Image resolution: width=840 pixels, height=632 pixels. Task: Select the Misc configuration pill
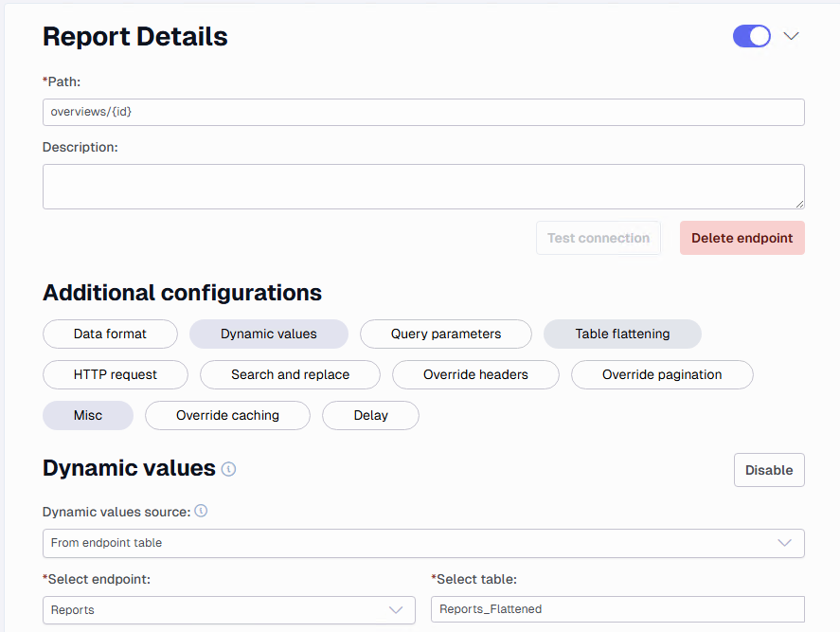click(88, 415)
